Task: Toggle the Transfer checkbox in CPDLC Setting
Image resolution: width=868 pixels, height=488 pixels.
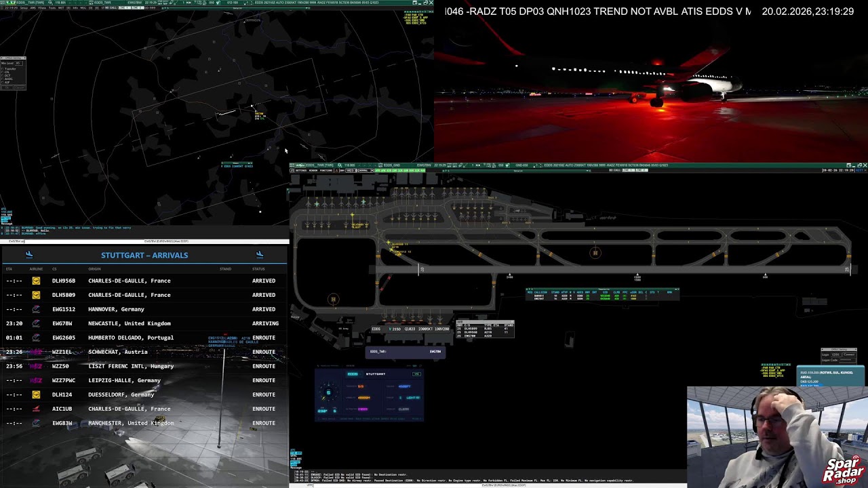Action: 3,68
